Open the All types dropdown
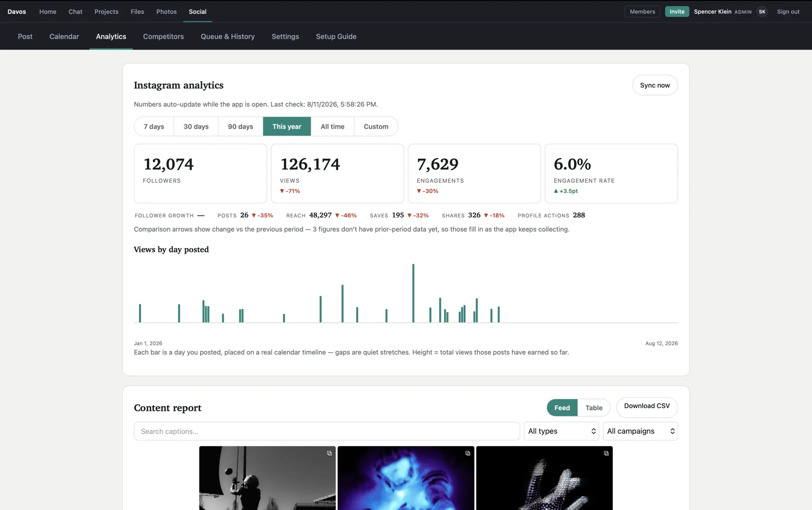 (561, 431)
